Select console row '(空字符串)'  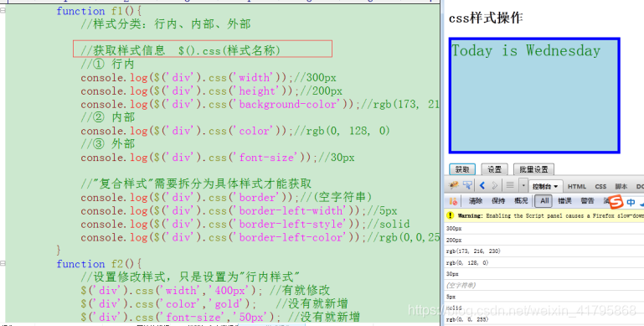click(x=544, y=285)
